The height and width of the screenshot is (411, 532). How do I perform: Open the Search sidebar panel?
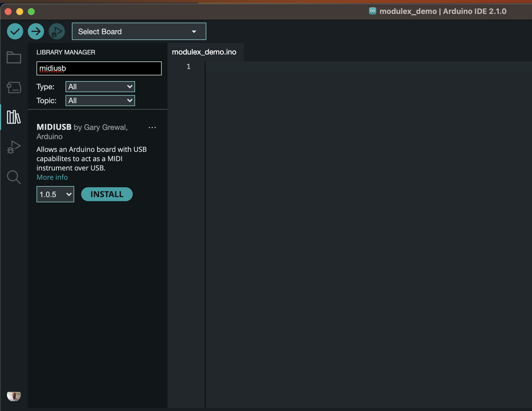[x=14, y=177]
